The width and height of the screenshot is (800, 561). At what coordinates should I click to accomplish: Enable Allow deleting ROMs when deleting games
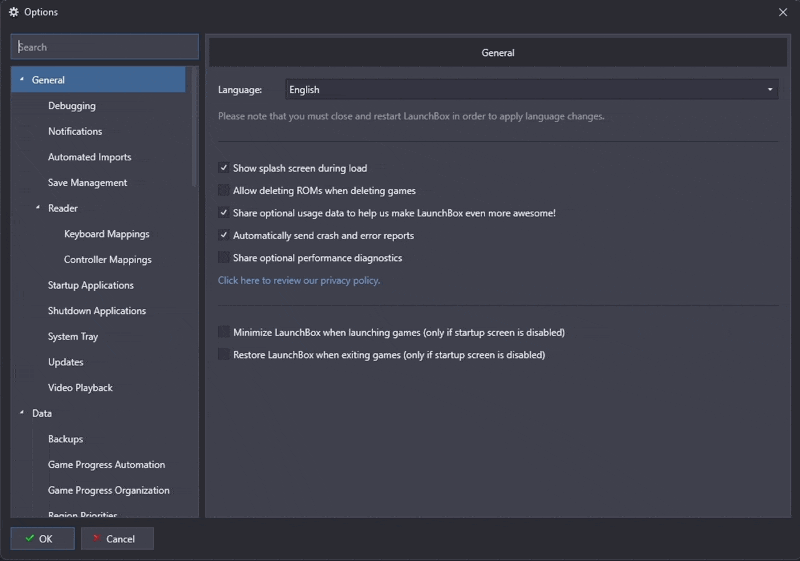coord(223,190)
